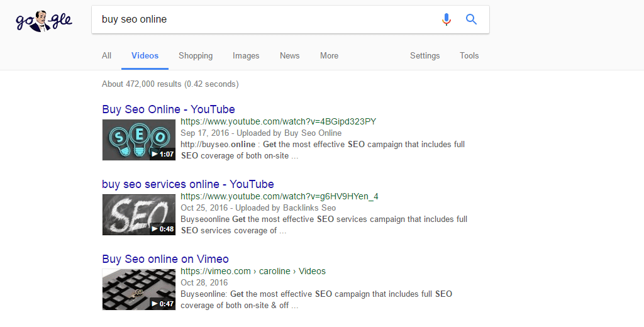Click the URL ending in g6HV9HYen_4

click(279, 196)
